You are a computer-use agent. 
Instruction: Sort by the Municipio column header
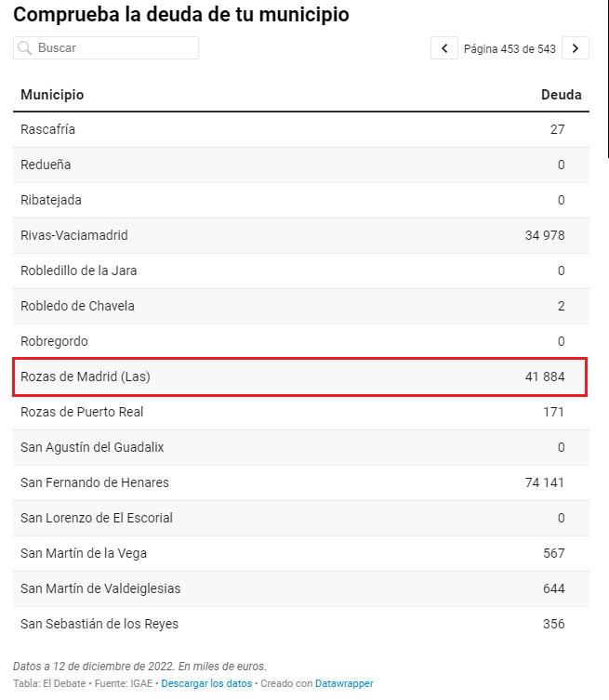pyautogui.click(x=52, y=95)
